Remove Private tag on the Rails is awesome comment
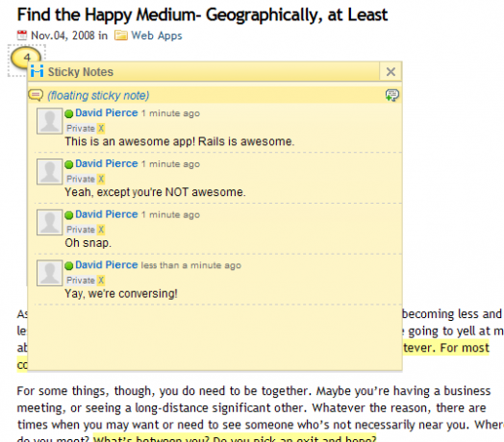 (x=101, y=129)
